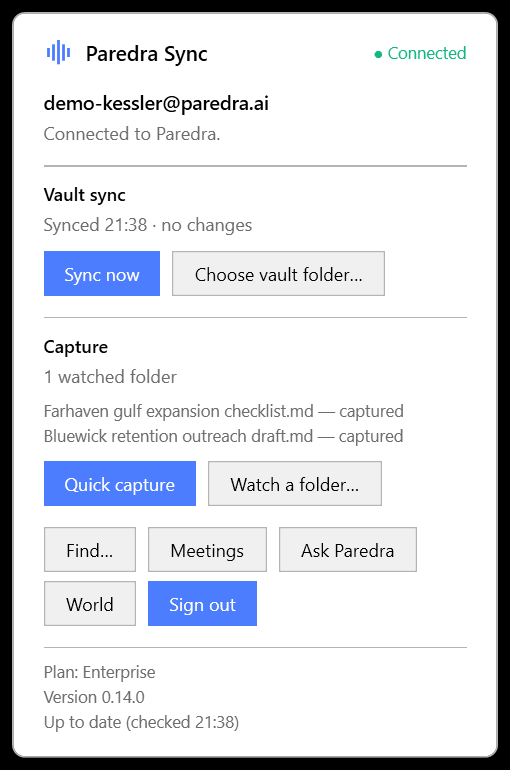510x770 pixels.
Task: Click Watch a folder button
Action: (x=295, y=483)
